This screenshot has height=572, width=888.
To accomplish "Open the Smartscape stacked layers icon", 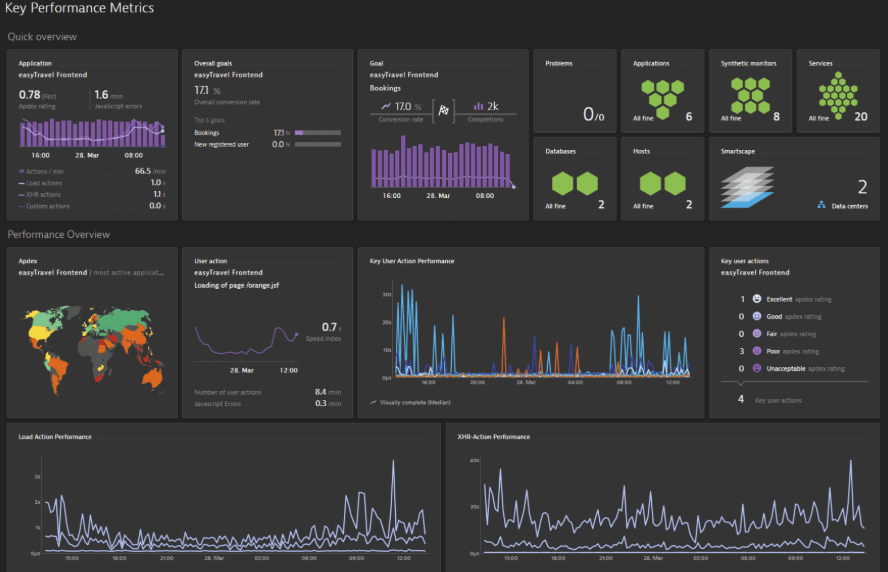I will tap(747, 187).
